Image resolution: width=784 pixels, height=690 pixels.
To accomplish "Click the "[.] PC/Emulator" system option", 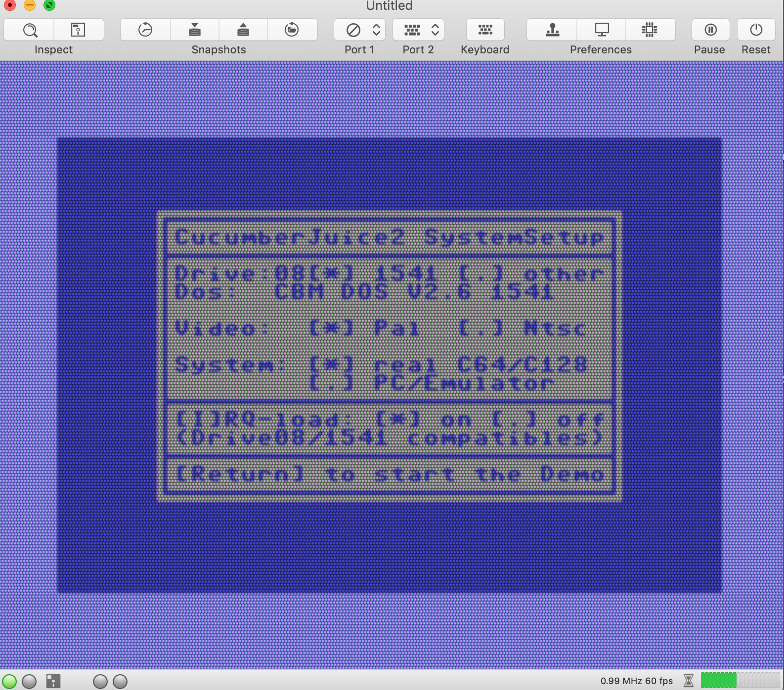I will (431, 384).
